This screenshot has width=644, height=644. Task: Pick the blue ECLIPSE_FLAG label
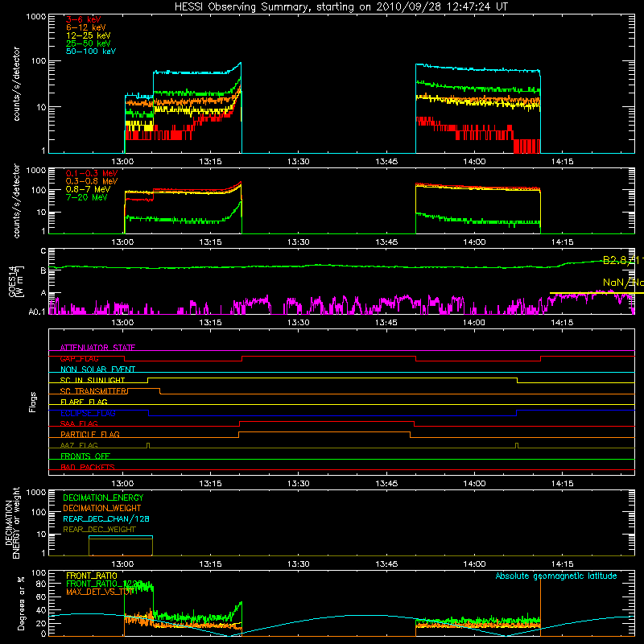tap(88, 413)
